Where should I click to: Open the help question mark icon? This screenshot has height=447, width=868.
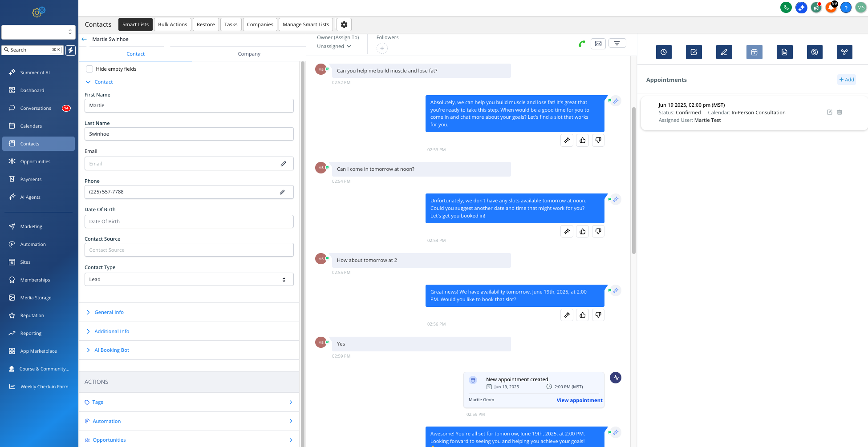click(x=846, y=8)
